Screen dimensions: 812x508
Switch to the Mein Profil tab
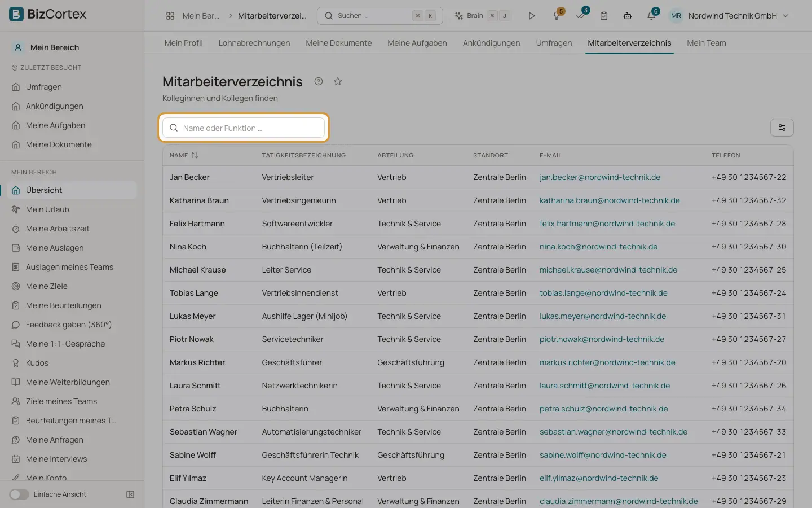coord(183,43)
